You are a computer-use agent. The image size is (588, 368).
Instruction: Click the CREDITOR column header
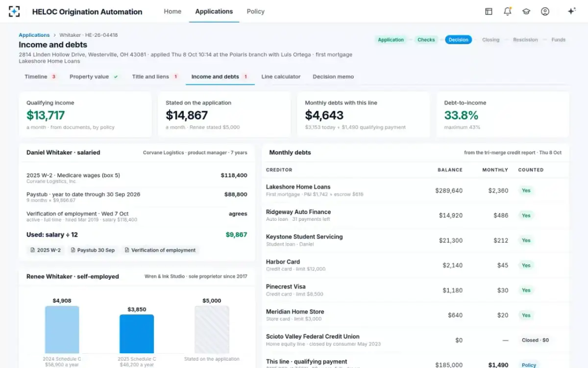pyautogui.click(x=279, y=170)
